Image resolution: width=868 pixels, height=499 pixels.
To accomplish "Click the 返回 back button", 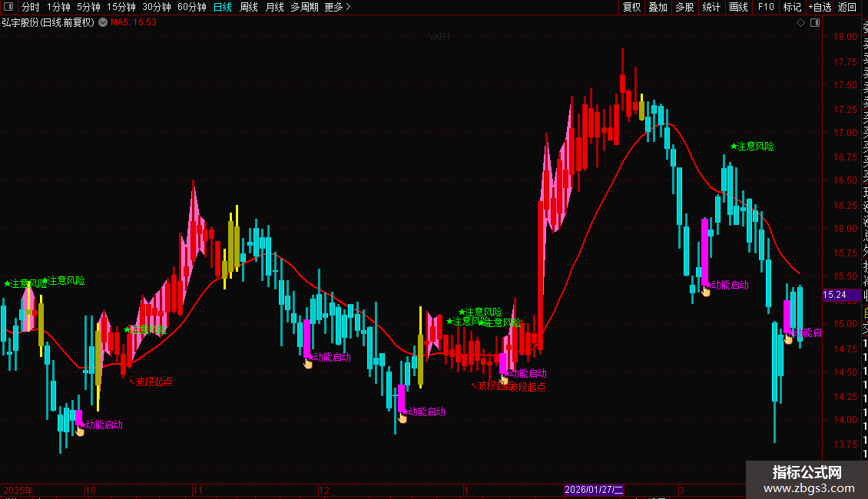I will 847,7.
